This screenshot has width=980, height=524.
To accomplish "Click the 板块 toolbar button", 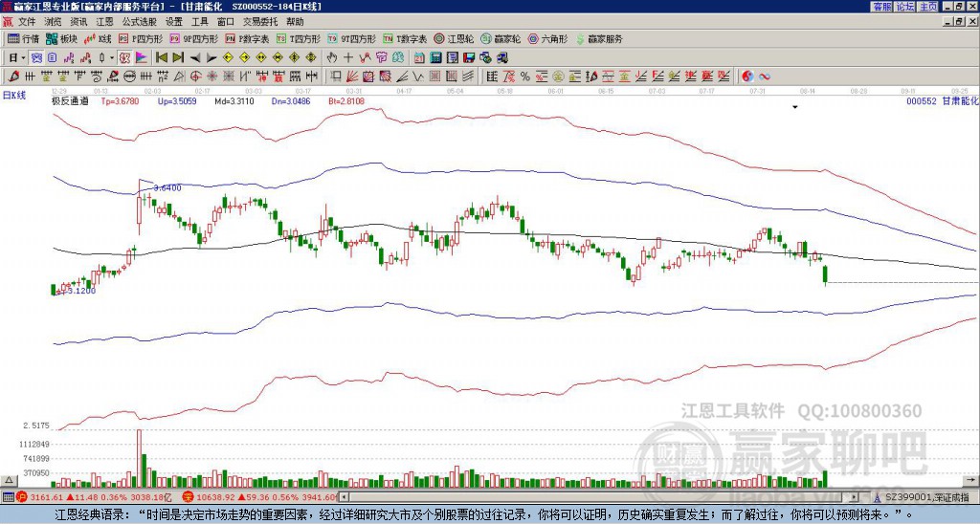I will (61, 38).
